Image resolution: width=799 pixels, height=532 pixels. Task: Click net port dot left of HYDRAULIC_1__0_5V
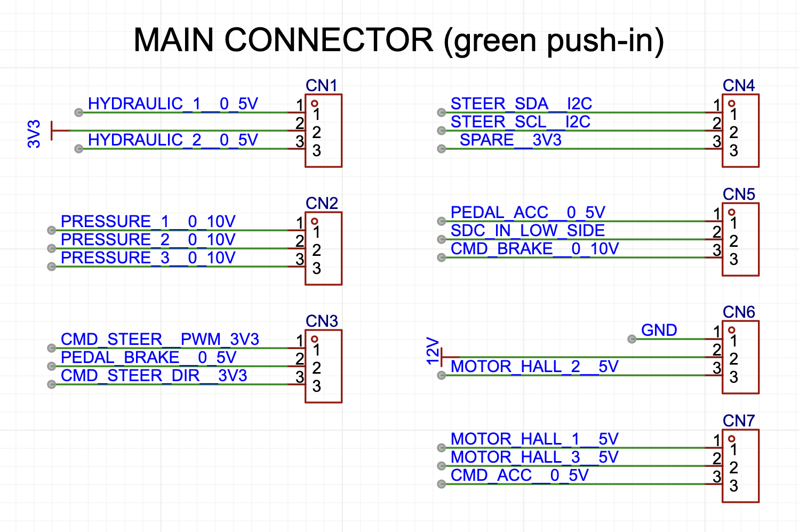pyautogui.click(x=79, y=112)
